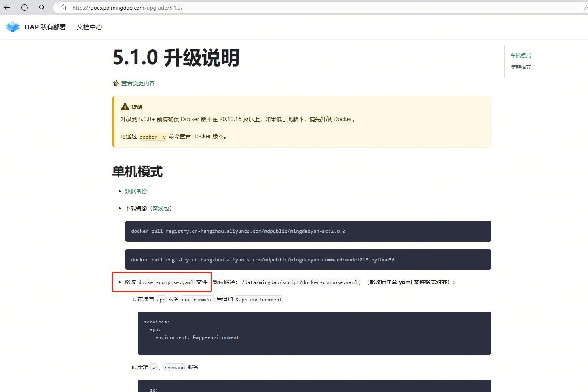Click the warning triangle icon beside 提醒
The height and width of the screenshot is (392, 588).
pos(125,107)
